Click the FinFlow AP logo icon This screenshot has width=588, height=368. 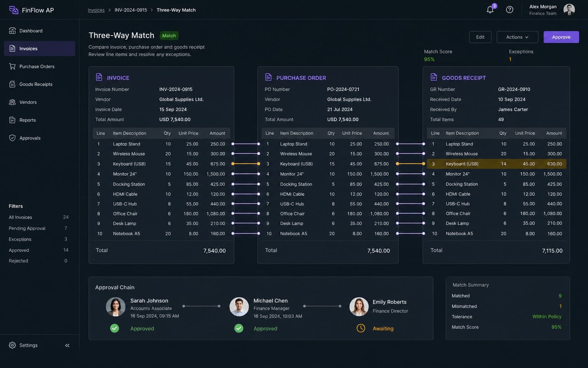point(13,10)
